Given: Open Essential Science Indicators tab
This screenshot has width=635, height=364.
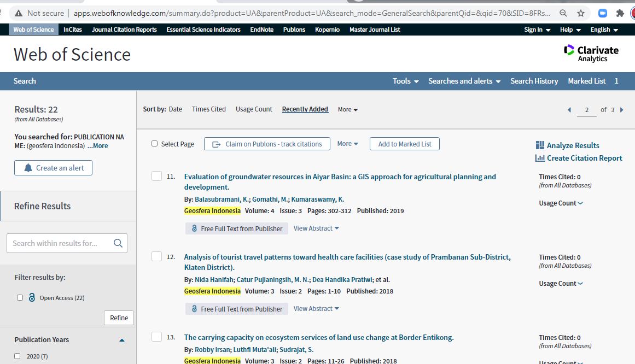Looking at the screenshot, I should click(x=203, y=30).
